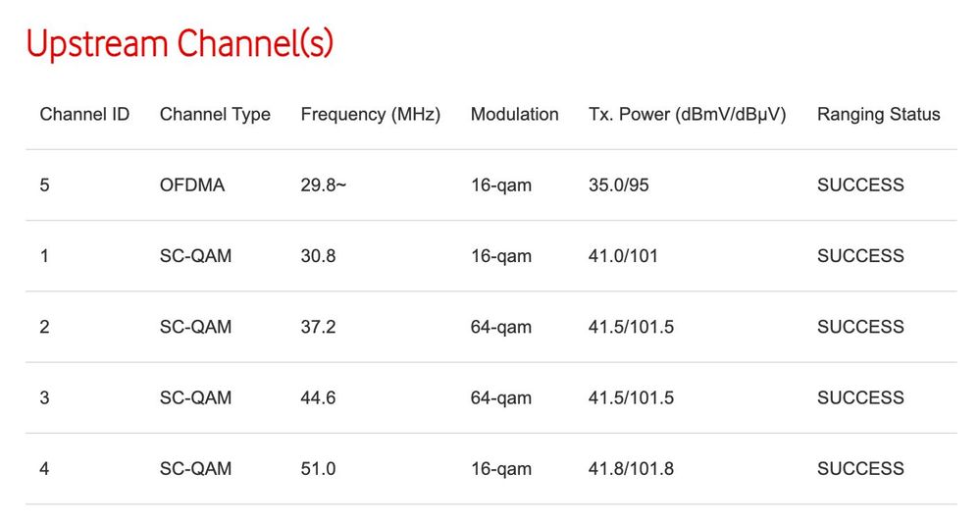Click the 29.8~ frequency value

323,185
